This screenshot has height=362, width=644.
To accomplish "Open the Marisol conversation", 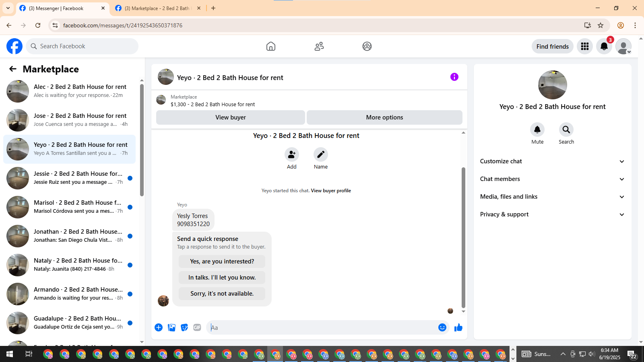I will (x=70, y=207).
